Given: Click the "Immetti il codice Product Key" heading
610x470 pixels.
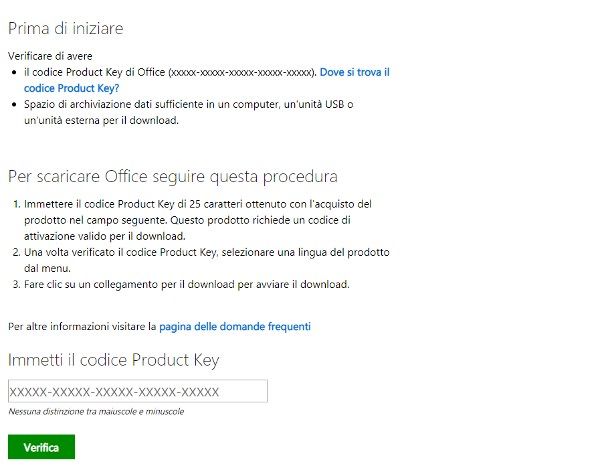Looking at the screenshot, I should pos(113,360).
